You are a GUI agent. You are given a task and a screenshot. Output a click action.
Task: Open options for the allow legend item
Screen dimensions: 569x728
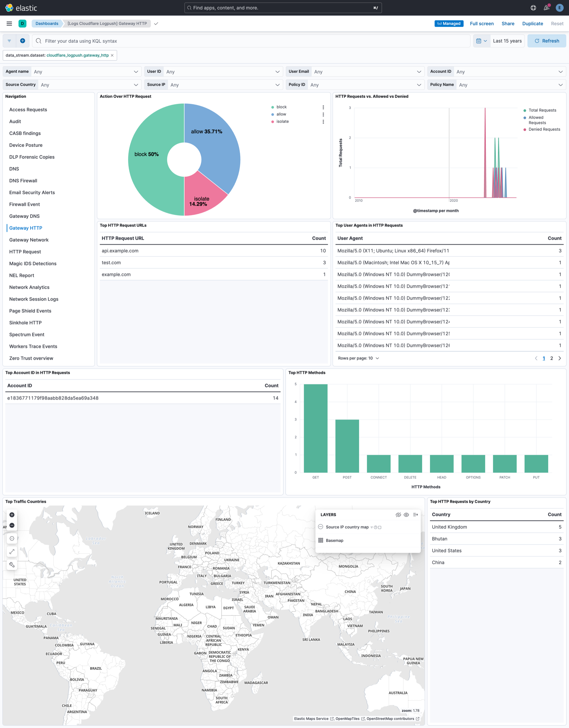coord(323,114)
